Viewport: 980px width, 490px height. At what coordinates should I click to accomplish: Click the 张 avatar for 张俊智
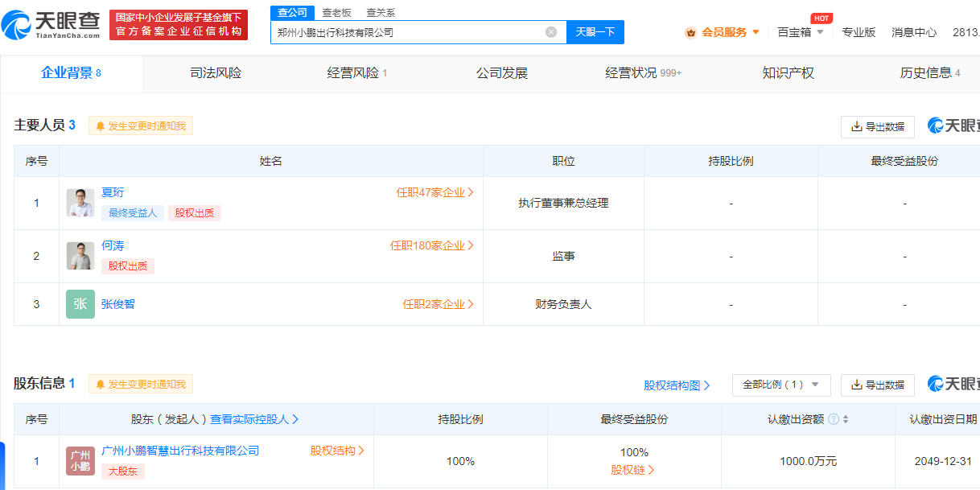coord(80,304)
